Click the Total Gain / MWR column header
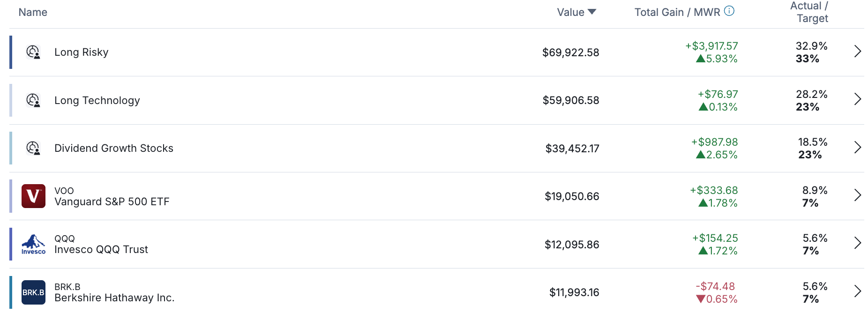The image size is (868, 313). tap(677, 12)
